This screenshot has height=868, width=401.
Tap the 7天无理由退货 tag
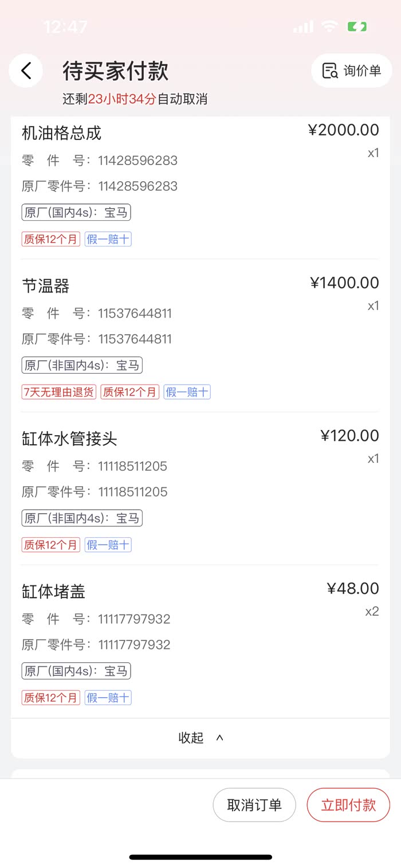click(59, 392)
